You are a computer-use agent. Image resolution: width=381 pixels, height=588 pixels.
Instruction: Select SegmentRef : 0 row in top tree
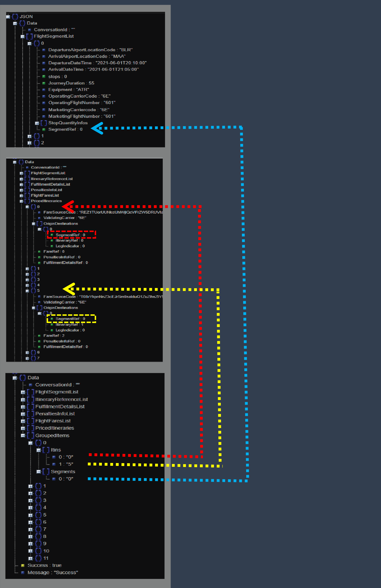[65, 129]
